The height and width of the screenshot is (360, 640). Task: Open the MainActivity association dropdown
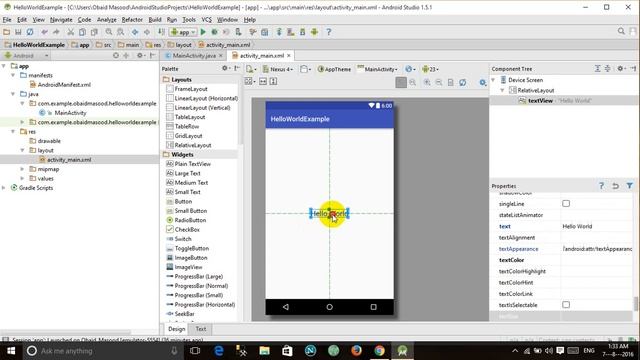pos(378,69)
